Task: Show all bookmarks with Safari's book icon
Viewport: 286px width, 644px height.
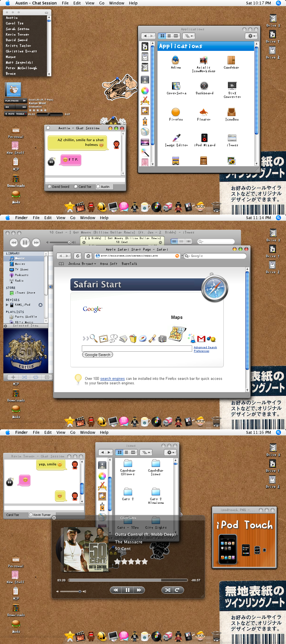Action: click(61, 264)
